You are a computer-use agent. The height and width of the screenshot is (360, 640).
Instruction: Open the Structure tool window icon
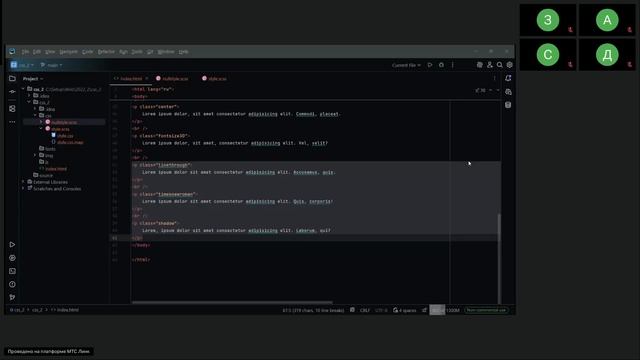(x=12, y=109)
